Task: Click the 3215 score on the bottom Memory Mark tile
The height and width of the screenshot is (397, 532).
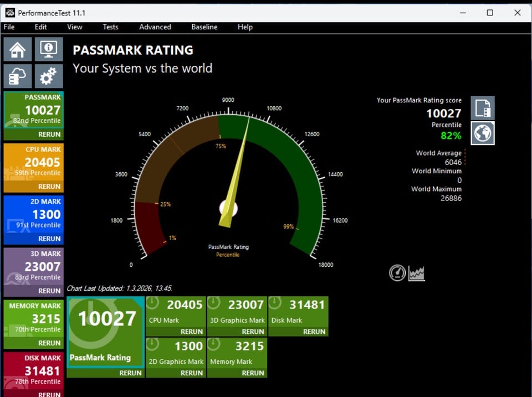Action: coord(250,346)
